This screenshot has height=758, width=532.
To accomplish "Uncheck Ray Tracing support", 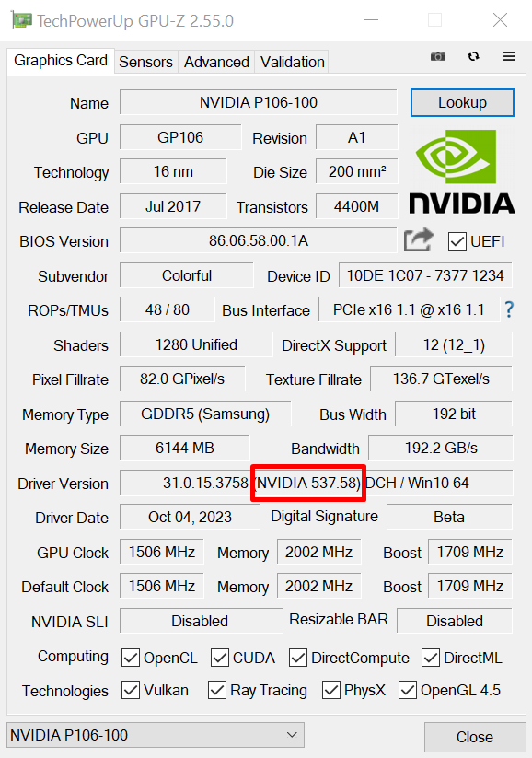I will point(216,691).
